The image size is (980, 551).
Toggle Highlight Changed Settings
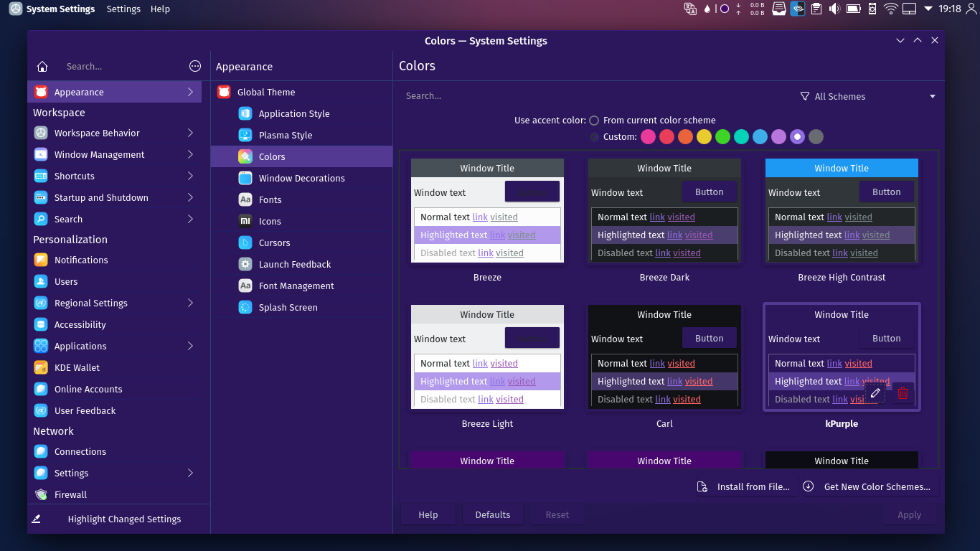pyautogui.click(x=119, y=519)
